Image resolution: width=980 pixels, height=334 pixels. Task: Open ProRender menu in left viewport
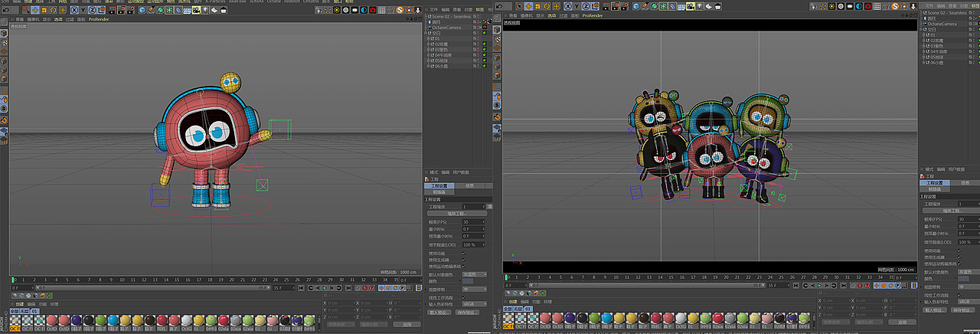tap(100, 19)
